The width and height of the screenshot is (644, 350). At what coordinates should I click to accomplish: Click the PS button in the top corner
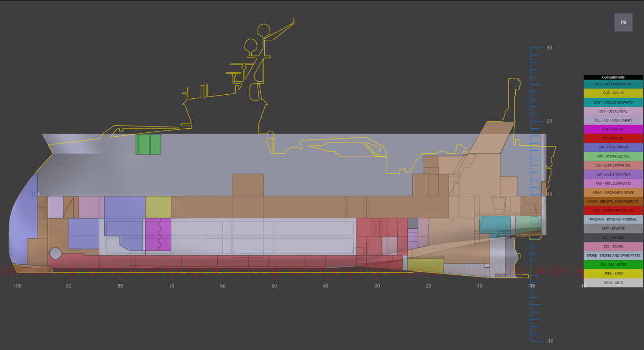pos(623,22)
